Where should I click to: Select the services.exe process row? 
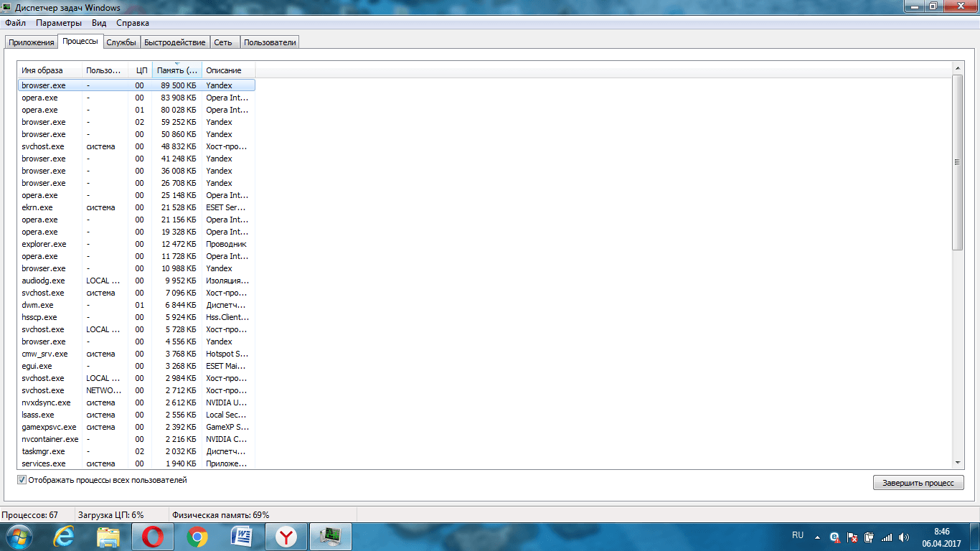136,463
